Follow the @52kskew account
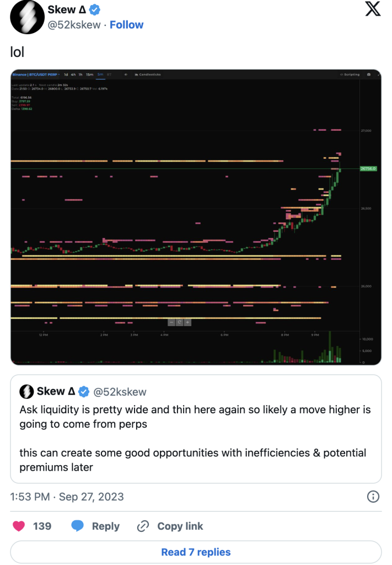This screenshot has height=565, width=392. 126,25
